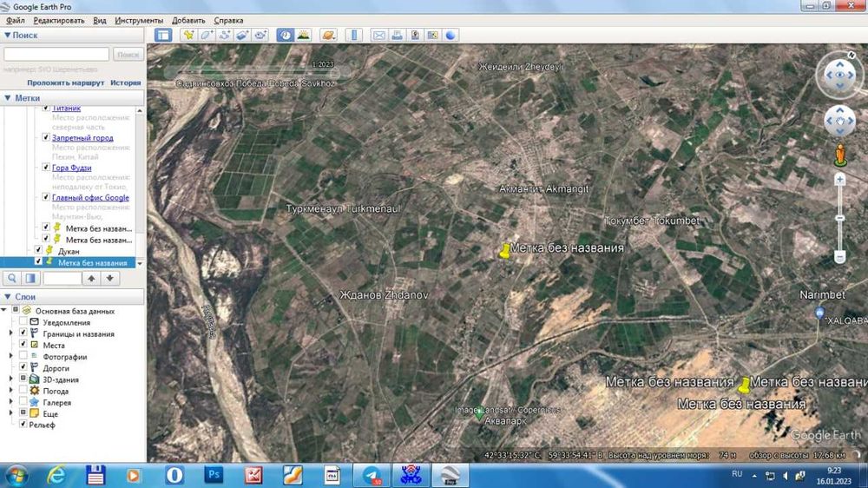Show sunlight across the landscape
This screenshot has height=488, width=868.
tap(303, 35)
